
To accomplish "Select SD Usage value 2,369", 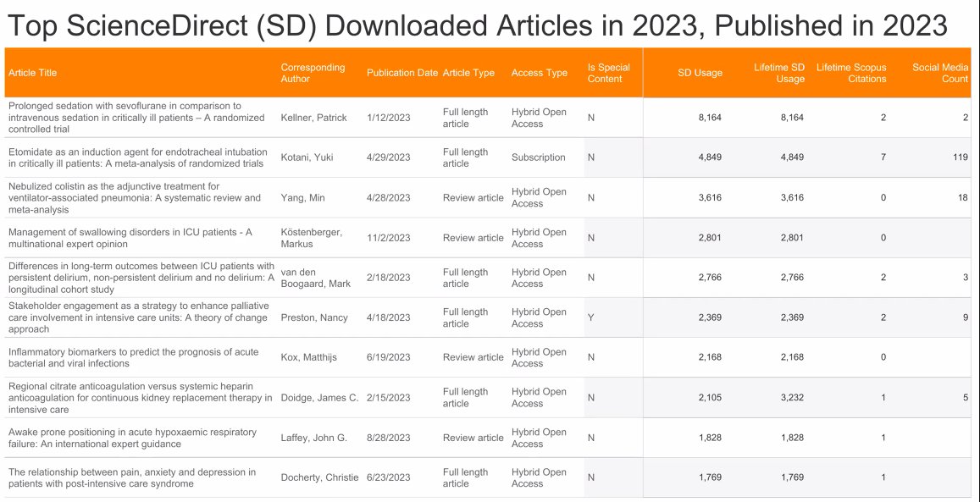I will tap(710, 317).
